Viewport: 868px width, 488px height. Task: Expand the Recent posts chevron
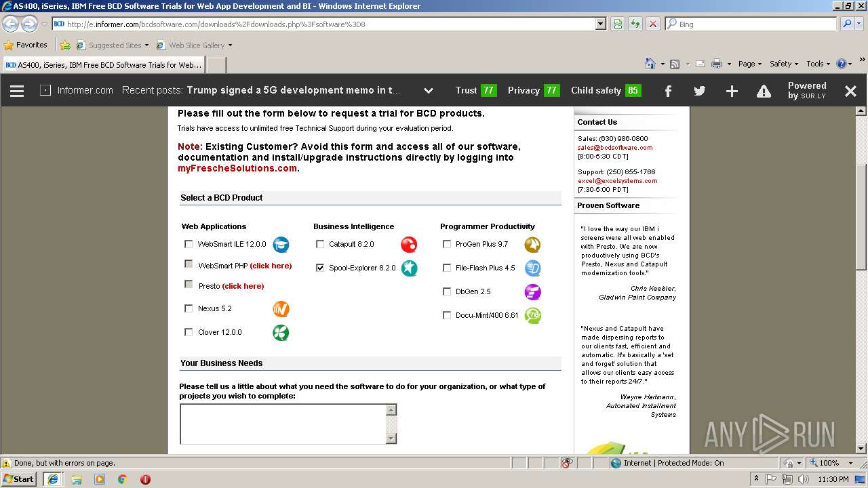point(429,91)
